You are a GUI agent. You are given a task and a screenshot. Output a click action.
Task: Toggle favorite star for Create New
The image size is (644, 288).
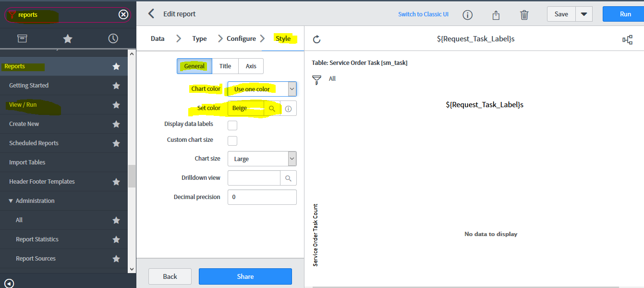(x=116, y=124)
